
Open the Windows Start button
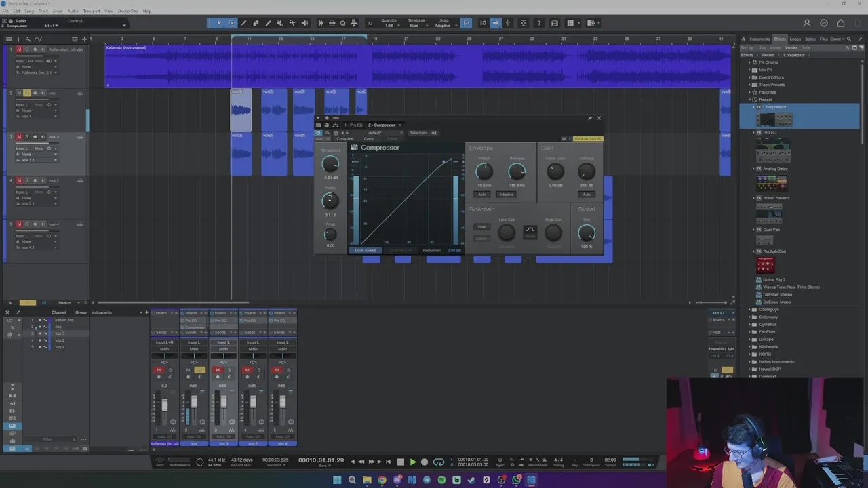click(x=337, y=480)
